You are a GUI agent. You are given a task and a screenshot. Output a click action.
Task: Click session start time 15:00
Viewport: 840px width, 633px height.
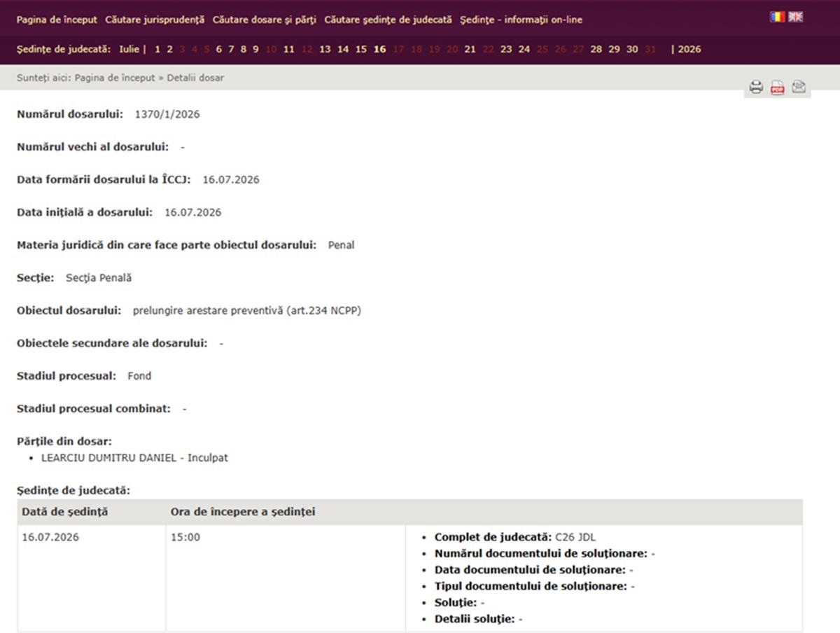coord(185,538)
